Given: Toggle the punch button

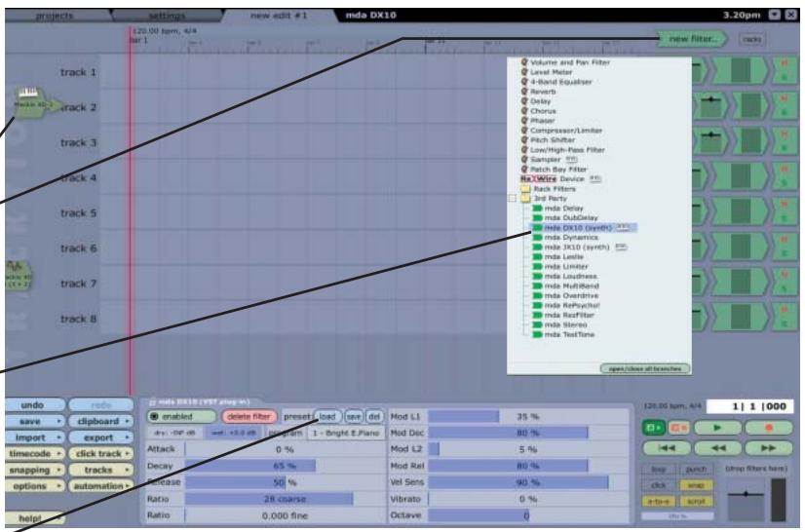Looking at the screenshot, I should coord(696,470).
